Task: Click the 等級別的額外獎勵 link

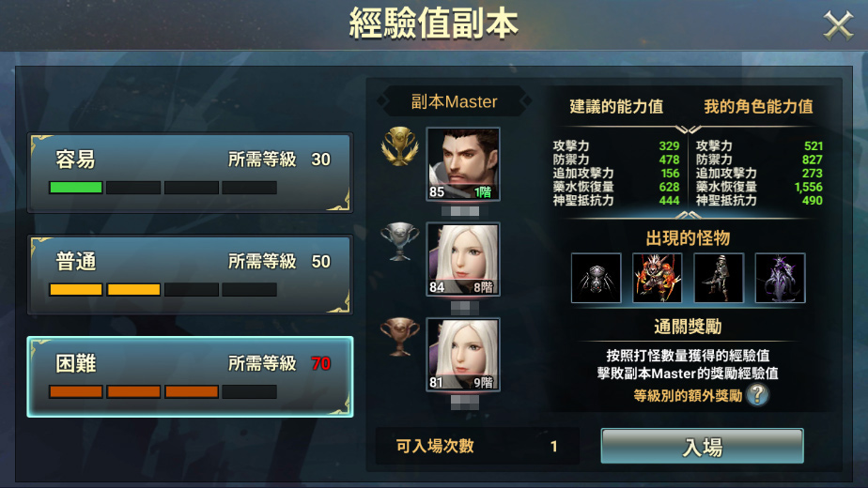Action: (x=688, y=396)
